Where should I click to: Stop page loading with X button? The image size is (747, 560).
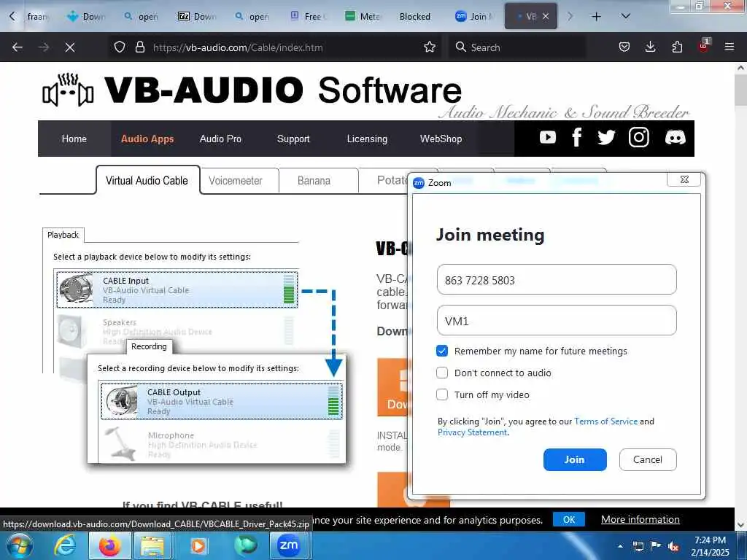pyautogui.click(x=69, y=47)
